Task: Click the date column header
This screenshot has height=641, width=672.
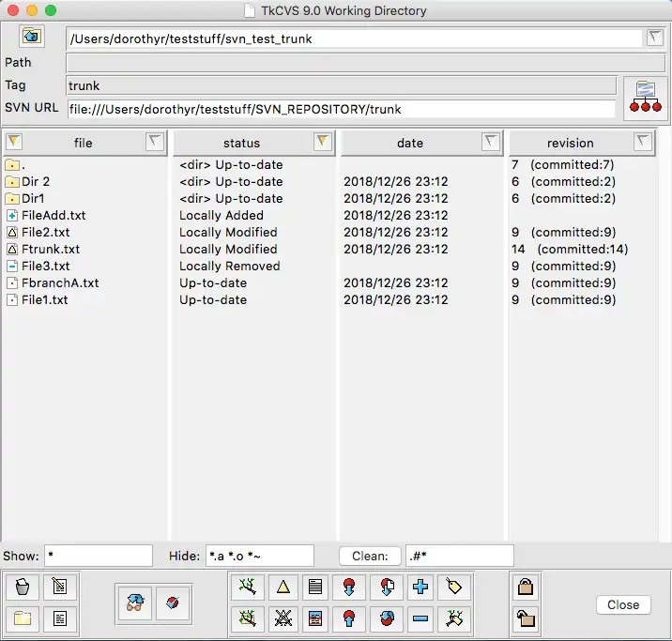Action: click(x=410, y=143)
